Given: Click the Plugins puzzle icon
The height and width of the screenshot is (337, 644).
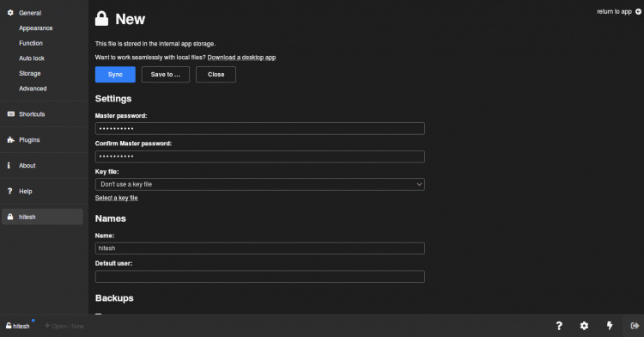Looking at the screenshot, I should (x=10, y=140).
